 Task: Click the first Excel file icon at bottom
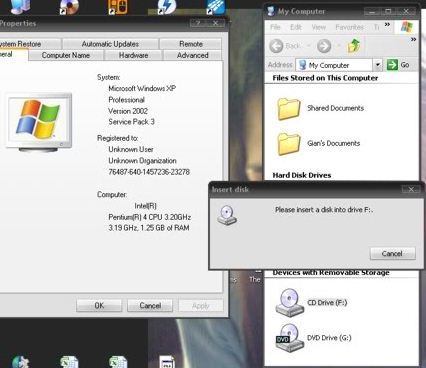(69, 362)
